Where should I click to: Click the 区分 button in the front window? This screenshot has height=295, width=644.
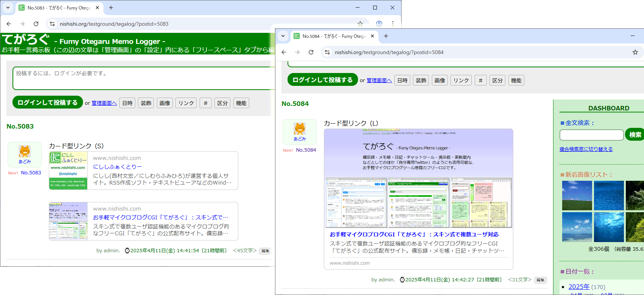[x=497, y=80]
